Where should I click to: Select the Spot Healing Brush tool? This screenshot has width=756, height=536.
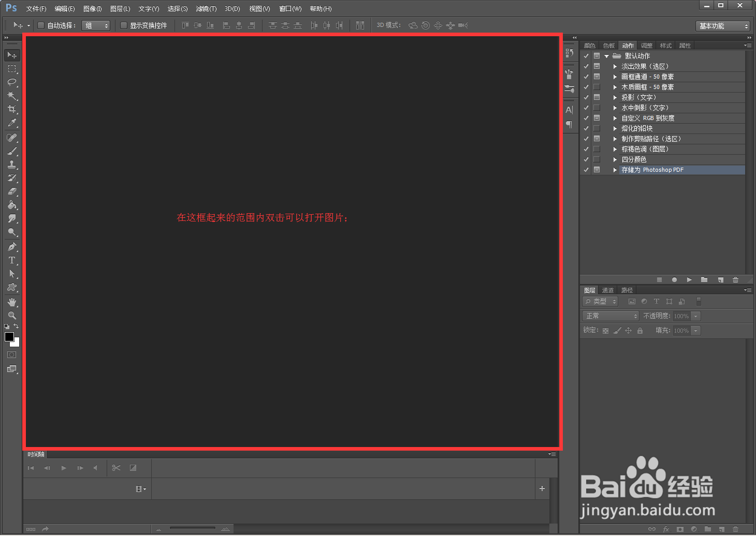tap(12, 138)
